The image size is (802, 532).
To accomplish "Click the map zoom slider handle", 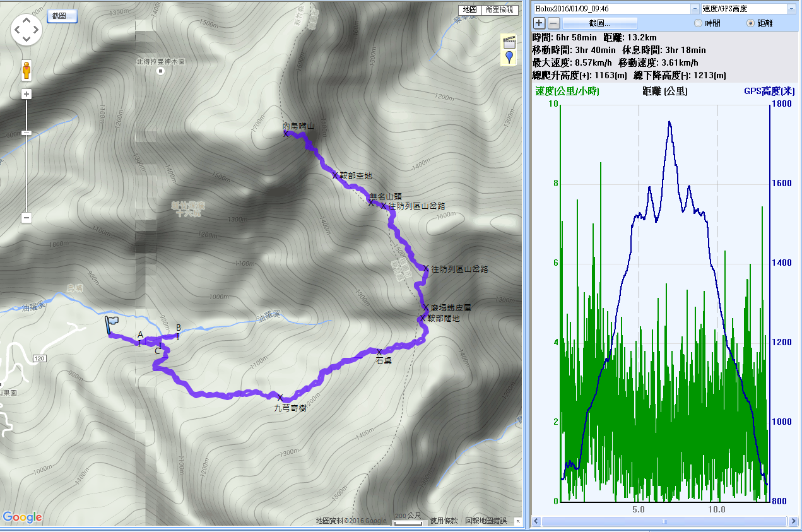I will coord(27,133).
